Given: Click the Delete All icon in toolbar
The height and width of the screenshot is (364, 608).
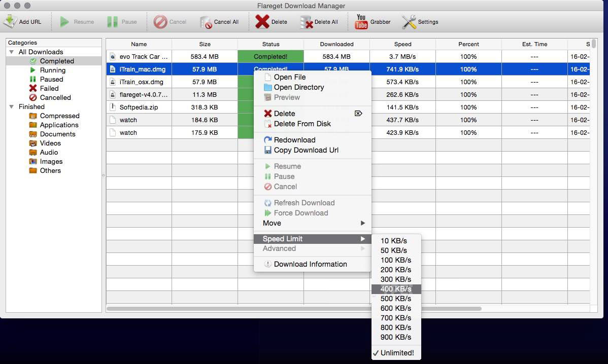Looking at the screenshot, I should (x=307, y=22).
